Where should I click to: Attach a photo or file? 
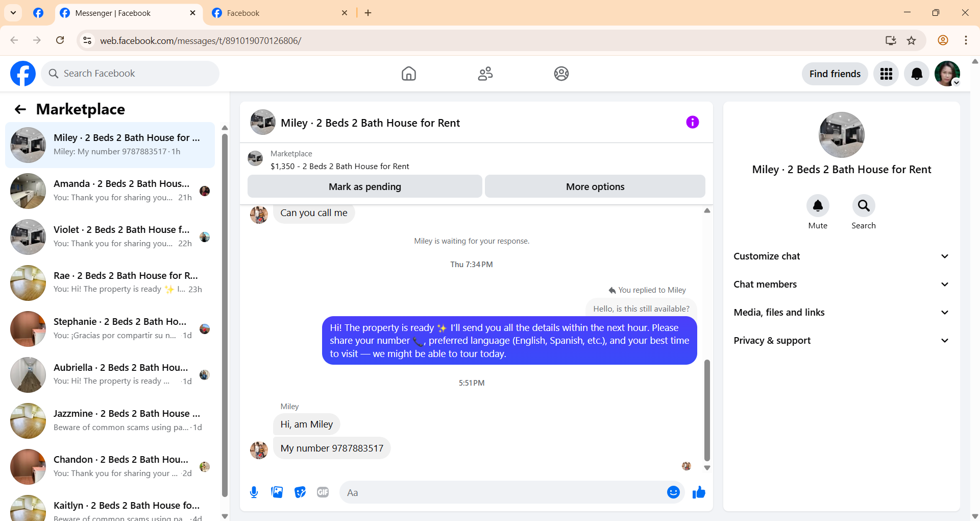coord(277,492)
